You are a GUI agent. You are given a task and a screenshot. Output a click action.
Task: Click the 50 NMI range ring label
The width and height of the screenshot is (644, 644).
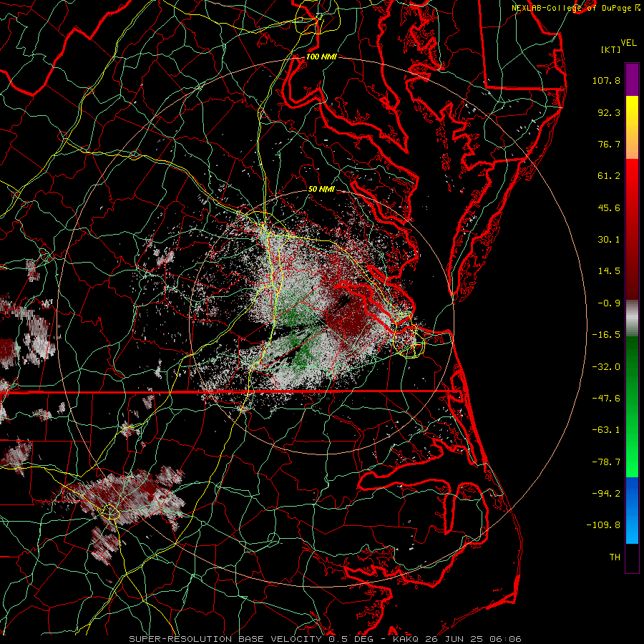pyautogui.click(x=321, y=189)
